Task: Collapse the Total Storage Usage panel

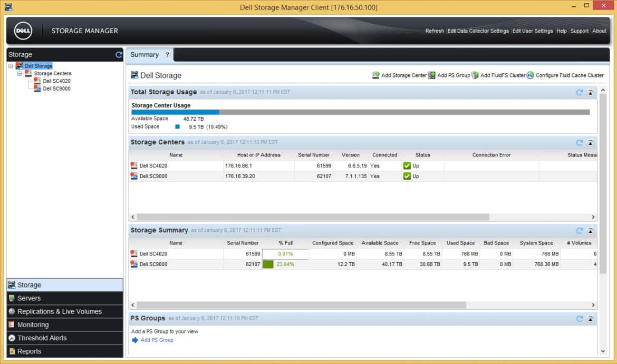Action: coord(590,92)
